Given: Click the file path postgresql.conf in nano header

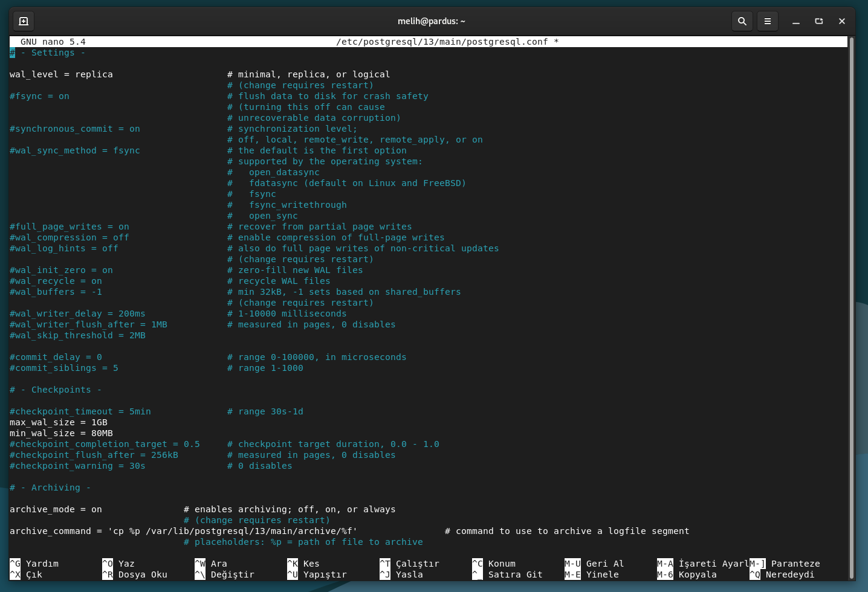Looking at the screenshot, I should point(447,42).
